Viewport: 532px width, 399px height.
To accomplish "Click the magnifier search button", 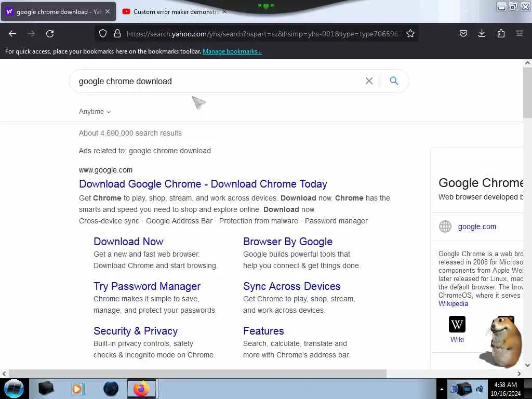I will click(x=394, y=81).
